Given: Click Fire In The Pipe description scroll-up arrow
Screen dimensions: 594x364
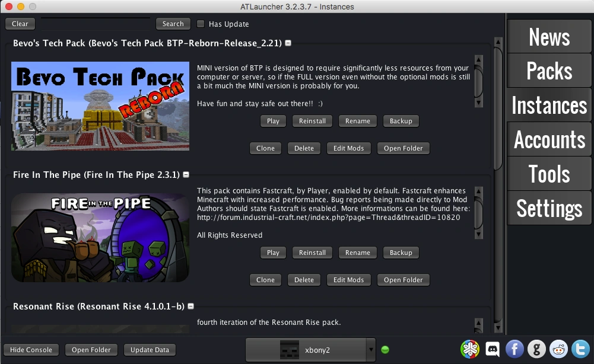Looking at the screenshot, I should click(x=479, y=191).
